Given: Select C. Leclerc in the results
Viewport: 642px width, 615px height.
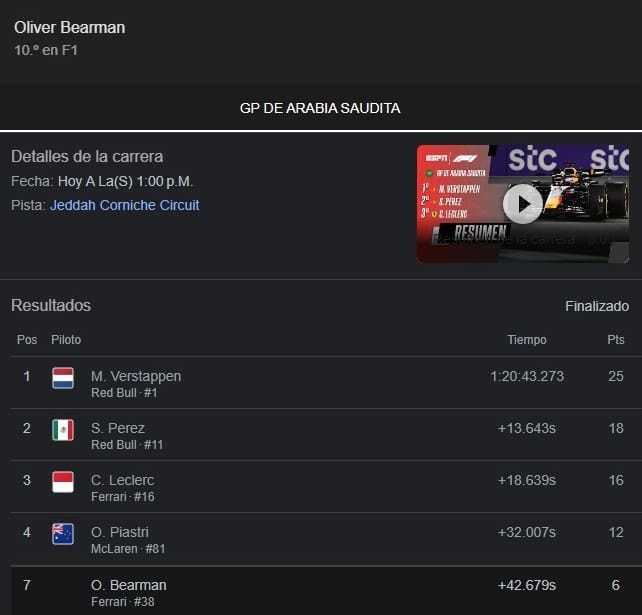Looking at the screenshot, I should [x=122, y=480].
